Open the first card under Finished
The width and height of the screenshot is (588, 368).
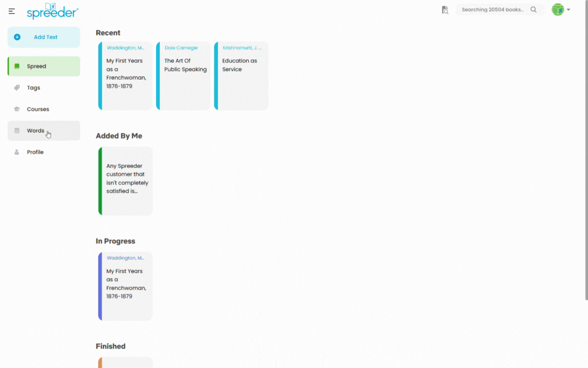[x=125, y=363]
